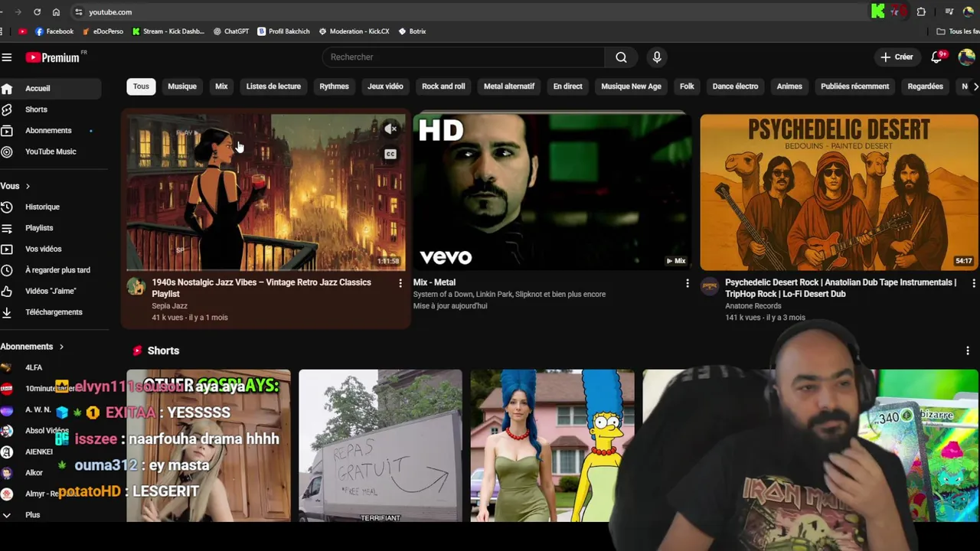Open the Botrix bookmark
This screenshot has width=980, height=551.
412,31
